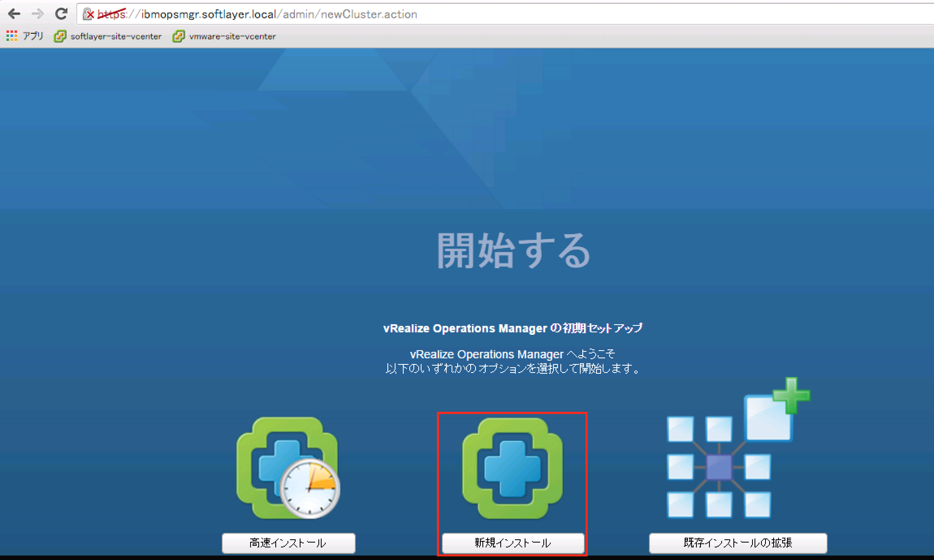This screenshot has height=560, width=934.
Task: Open the softlayer-site-vcenter bookmark
Action: pos(116,36)
